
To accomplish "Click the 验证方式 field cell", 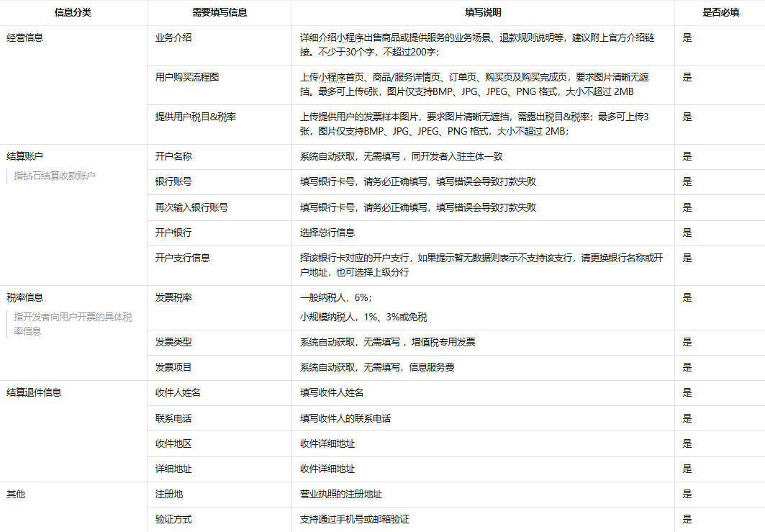I will [173, 519].
